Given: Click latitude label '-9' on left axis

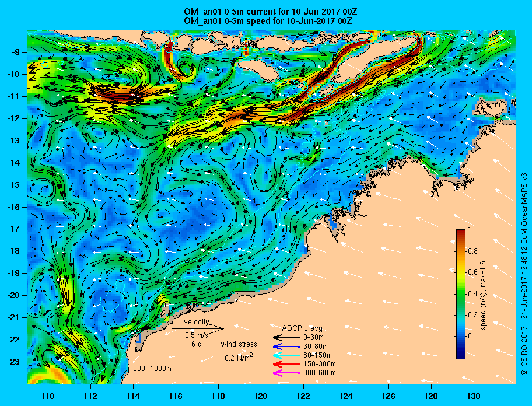Looking at the screenshot, I should coord(17,52).
